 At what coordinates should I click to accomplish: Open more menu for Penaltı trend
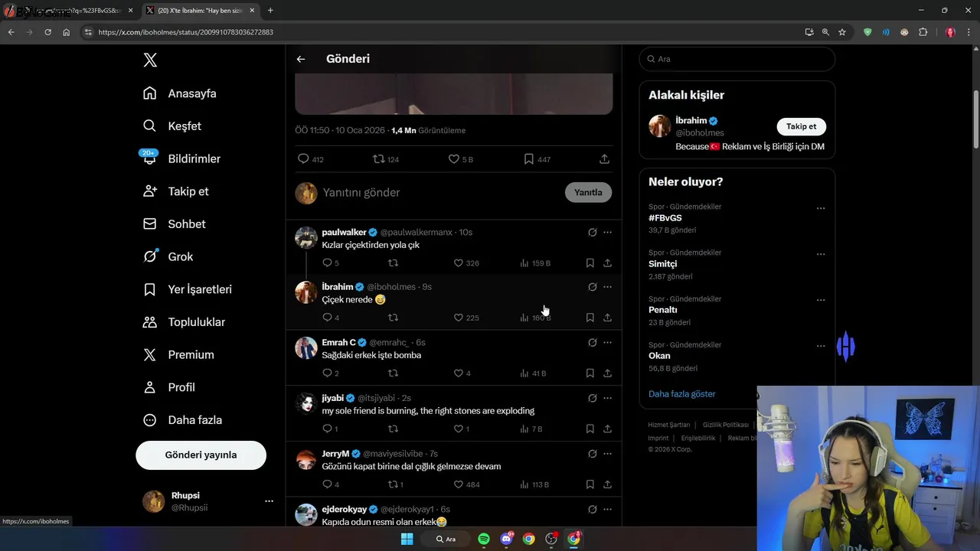(821, 300)
